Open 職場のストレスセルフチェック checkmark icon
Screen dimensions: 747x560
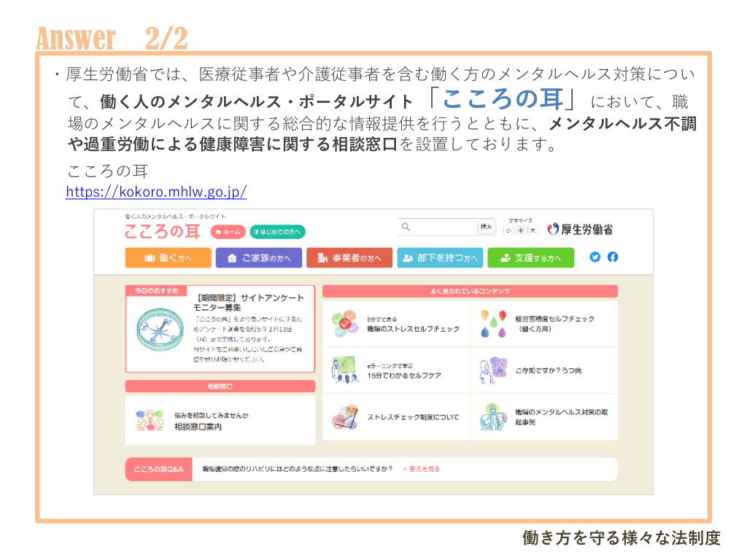pos(344,323)
